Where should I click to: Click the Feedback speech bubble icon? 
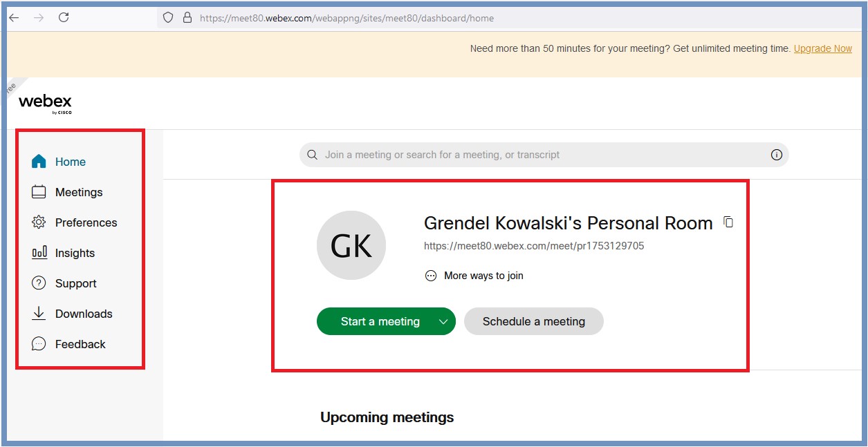pos(39,344)
